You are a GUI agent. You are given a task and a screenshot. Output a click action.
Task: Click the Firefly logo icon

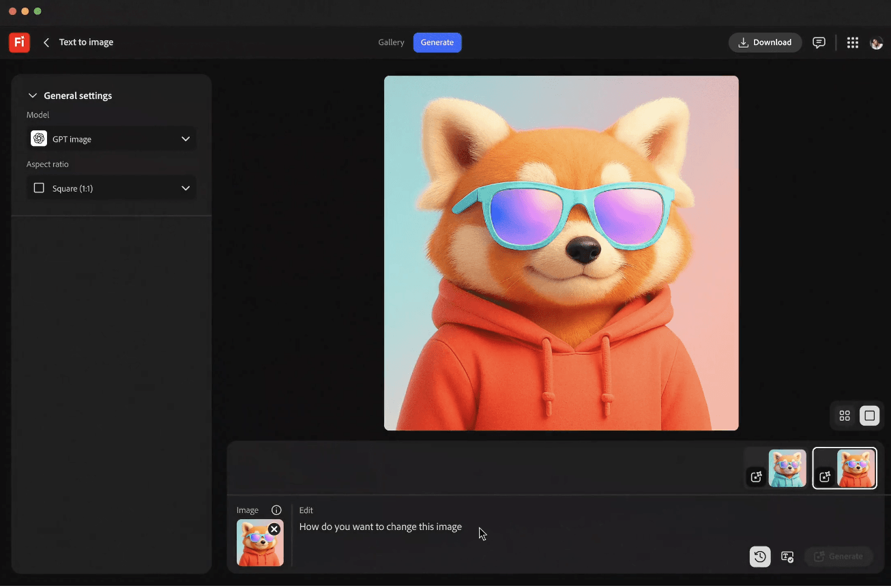[x=19, y=42]
